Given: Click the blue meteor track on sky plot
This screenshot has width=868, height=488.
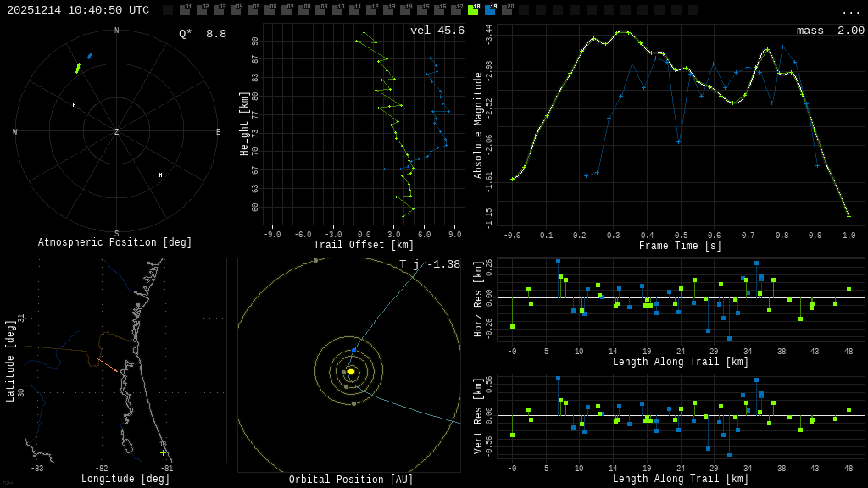Looking at the screenshot, I should pyautogui.click(x=90, y=55).
